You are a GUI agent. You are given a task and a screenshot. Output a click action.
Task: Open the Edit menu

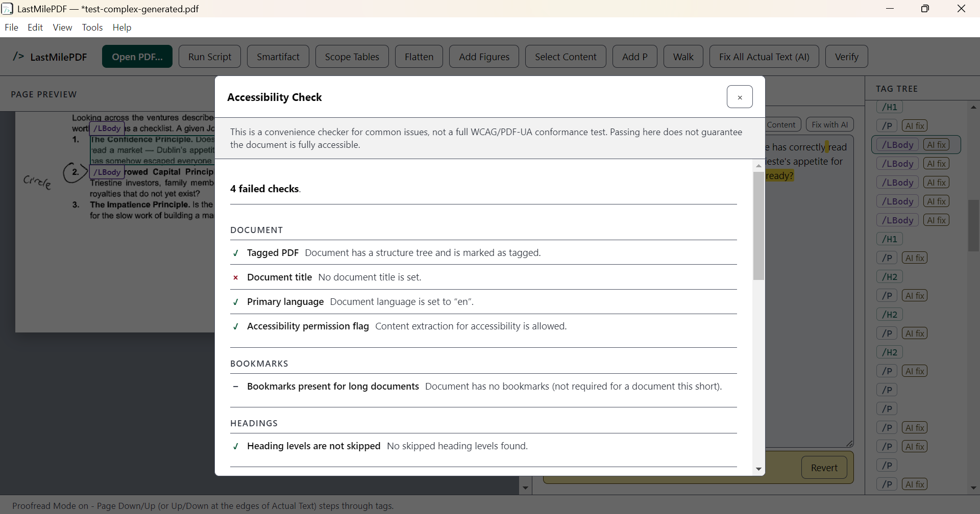[x=35, y=28]
